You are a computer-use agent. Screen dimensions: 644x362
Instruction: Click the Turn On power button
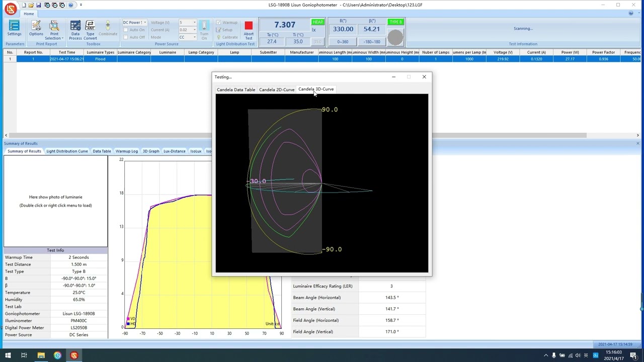204,30
